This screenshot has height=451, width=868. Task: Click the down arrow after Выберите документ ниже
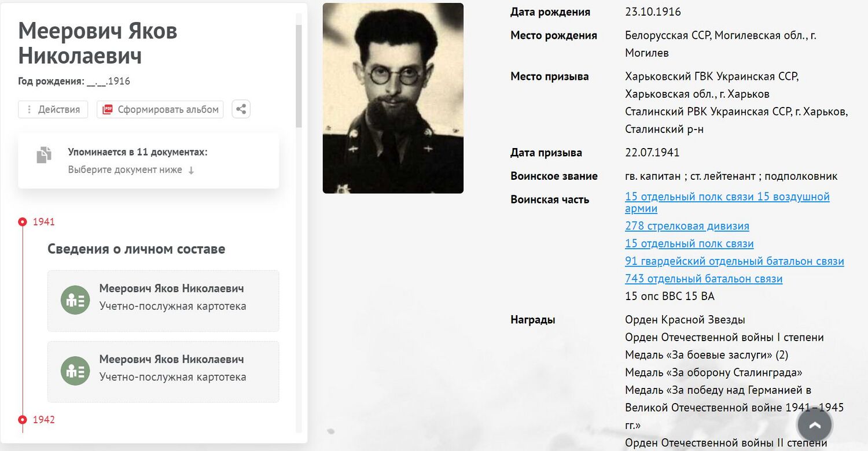click(192, 170)
